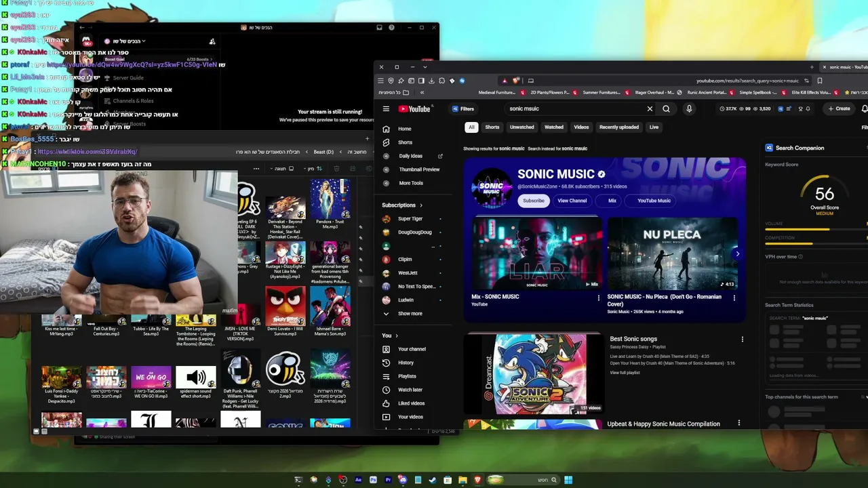The width and height of the screenshot is (868, 488).
Task: Open Liked videos in the sidebar
Action: (x=411, y=403)
